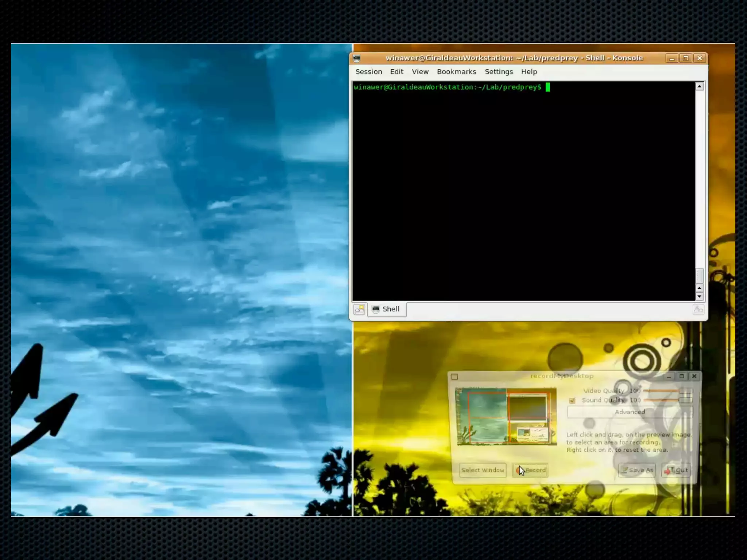This screenshot has width=747, height=560.
Task: Click the Konsole title bar terminal icon
Action: (x=357, y=58)
